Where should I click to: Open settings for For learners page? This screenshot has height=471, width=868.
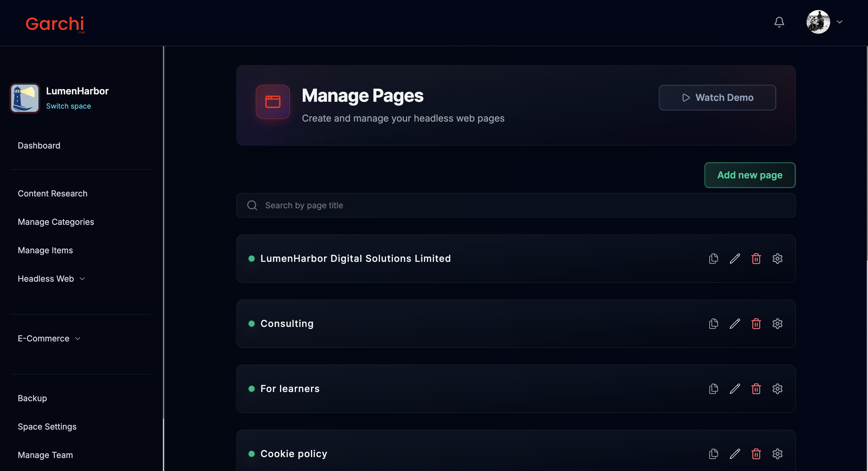[x=777, y=389]
